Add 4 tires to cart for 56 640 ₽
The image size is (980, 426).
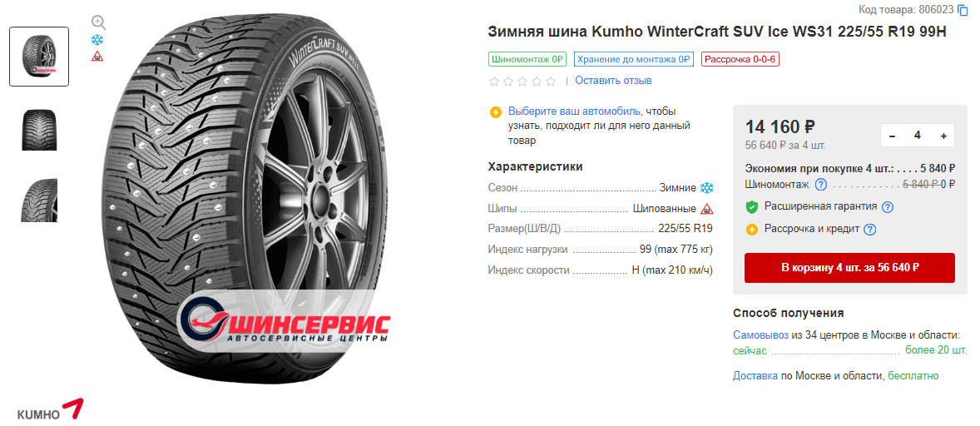pyautogui.click(x=849, y=268)
